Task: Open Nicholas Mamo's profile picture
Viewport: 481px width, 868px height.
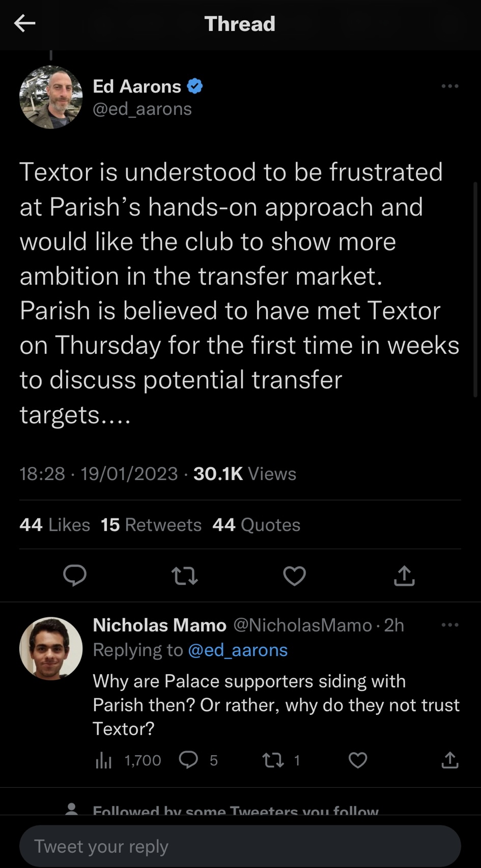Action: pos(51,648)
